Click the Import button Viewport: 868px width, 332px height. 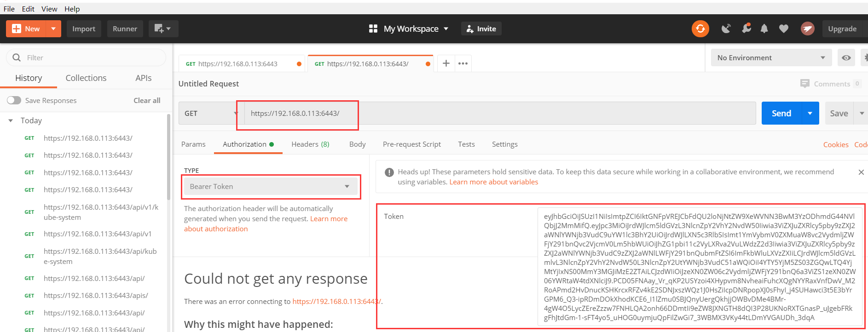click(84, 29)
